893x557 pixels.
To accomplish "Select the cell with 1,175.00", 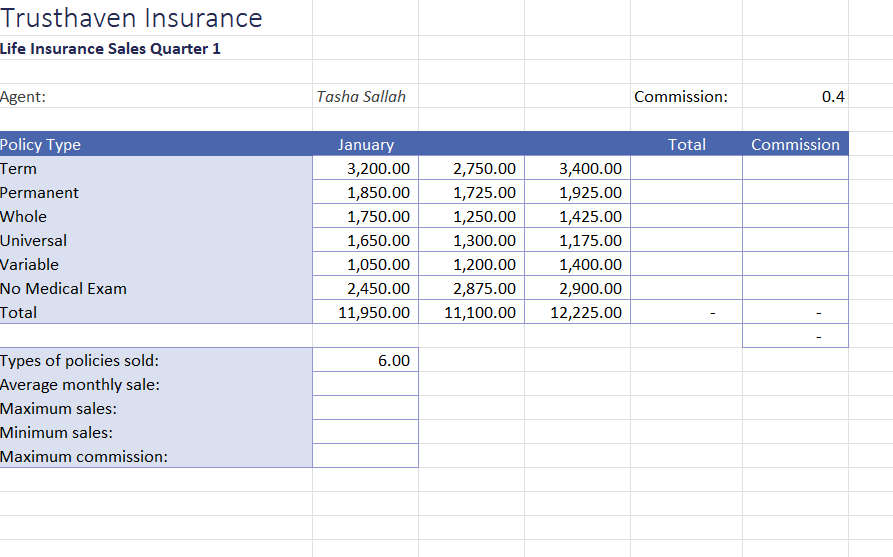I will tap(577, 240).
